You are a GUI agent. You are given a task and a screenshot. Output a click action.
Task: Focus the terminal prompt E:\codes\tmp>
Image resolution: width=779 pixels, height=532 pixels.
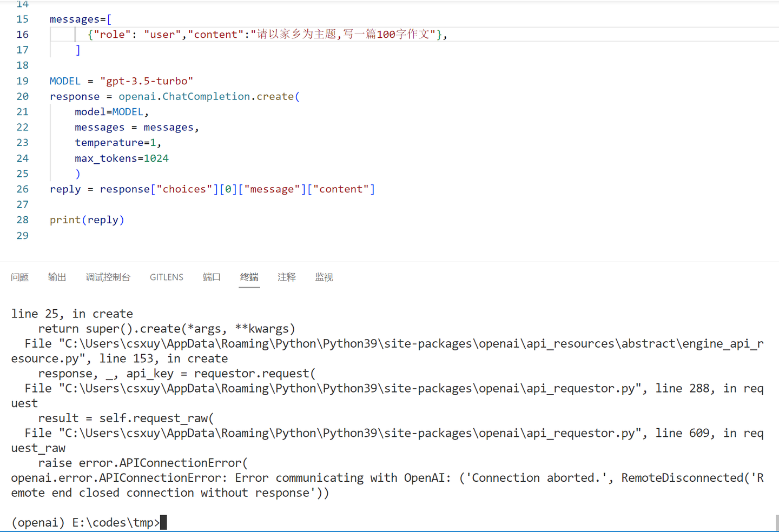pyautogui.click(x=87, y=523)
